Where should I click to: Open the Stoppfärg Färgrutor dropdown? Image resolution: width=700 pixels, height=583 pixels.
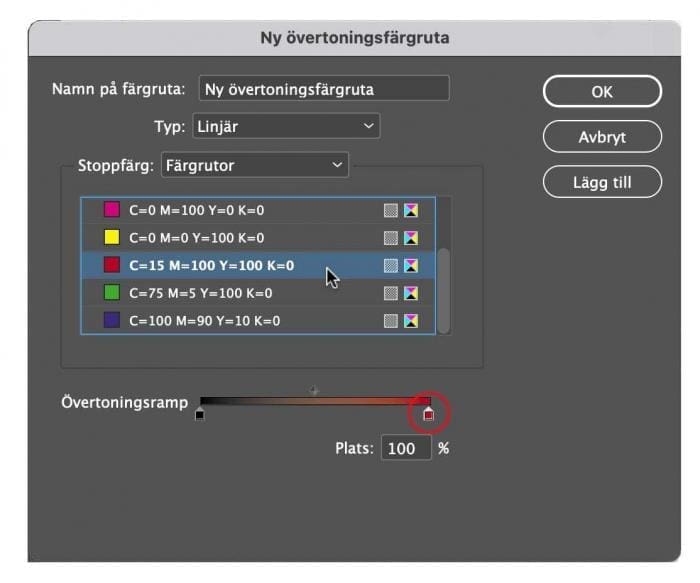point(254,165)
